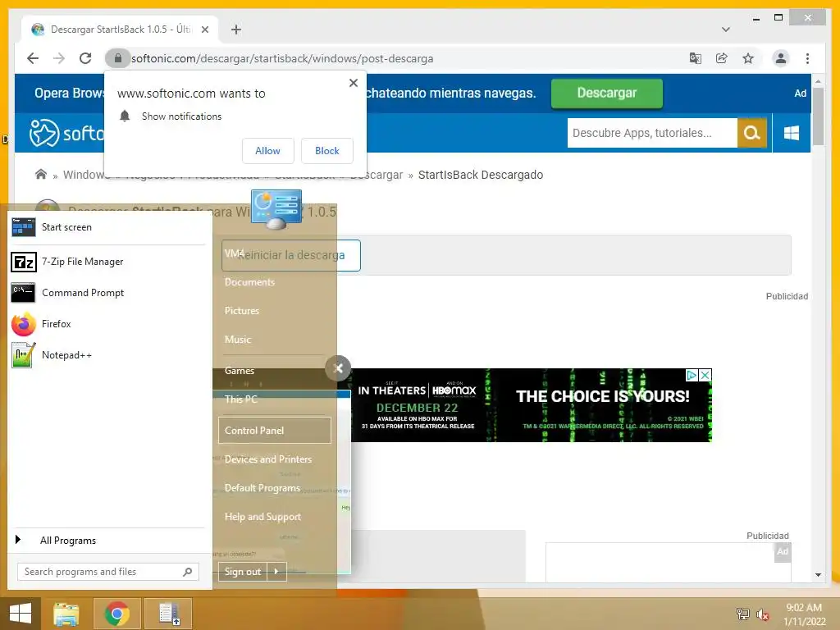
Task: Reload the softonic page
Action: [x=85, y=58]
